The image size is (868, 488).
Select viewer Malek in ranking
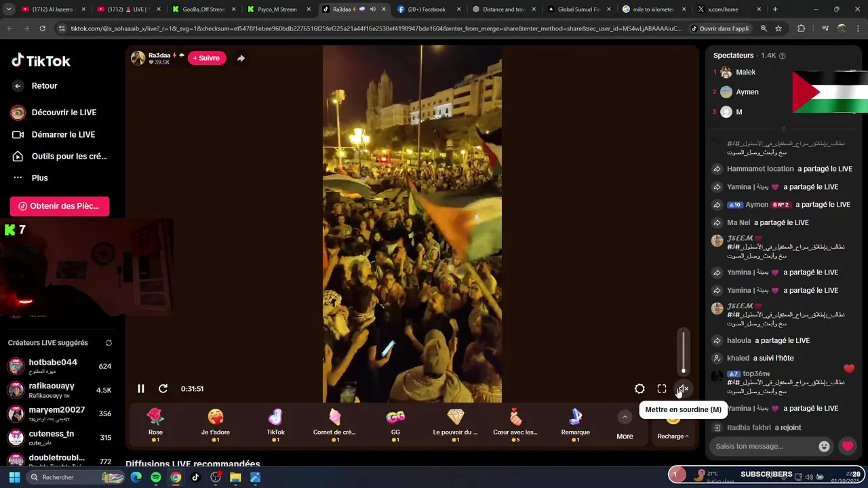point(745,72)
